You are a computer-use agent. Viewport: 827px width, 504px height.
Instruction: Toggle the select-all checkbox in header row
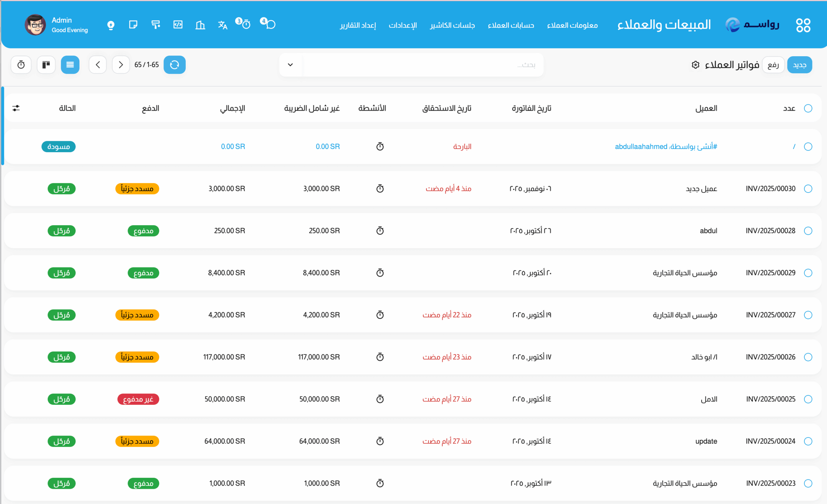808,108
